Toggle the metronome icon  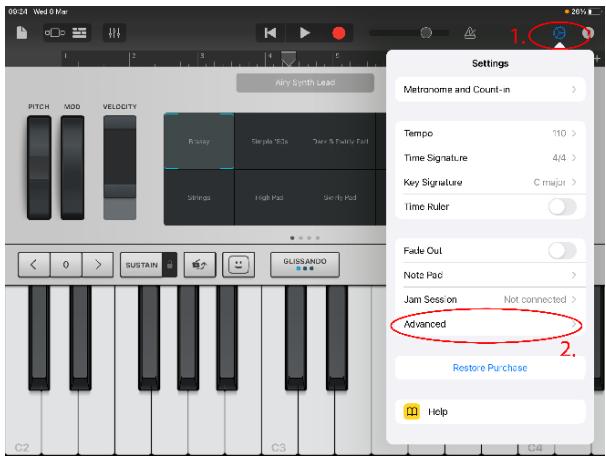470,33
